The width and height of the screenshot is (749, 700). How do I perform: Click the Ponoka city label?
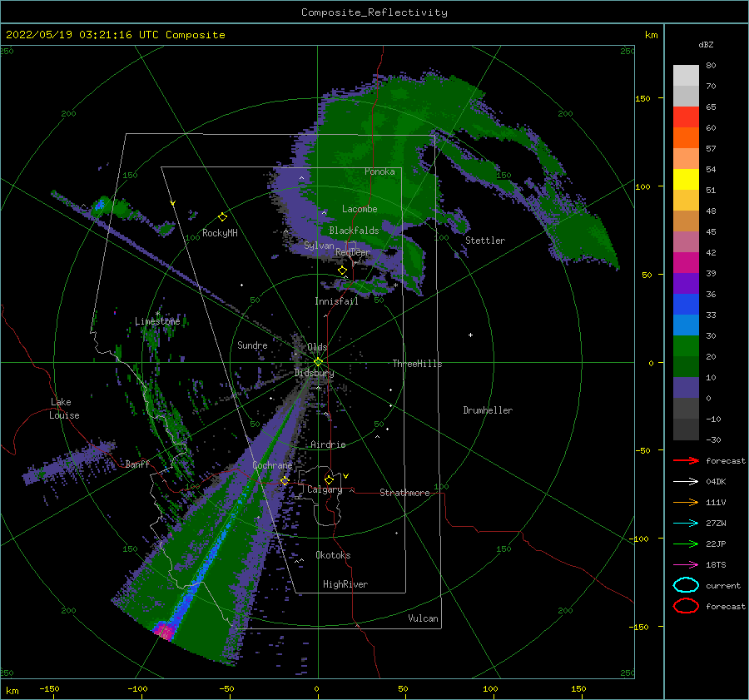[379, 171]
